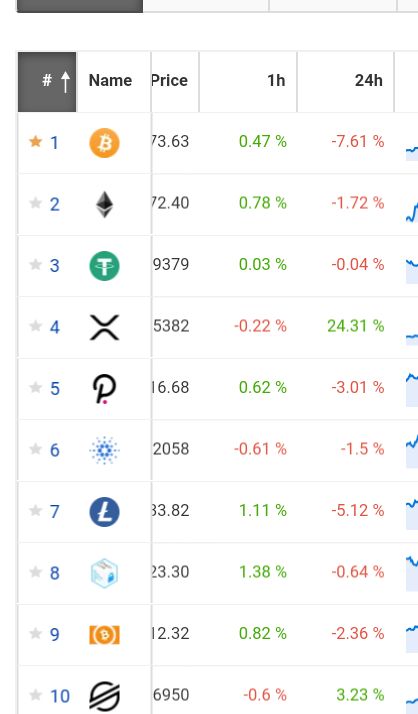The height and width of the screenshot is (714, 418).
Task: Toggle favorite star for rank 4
Action: tap(36, 326)
